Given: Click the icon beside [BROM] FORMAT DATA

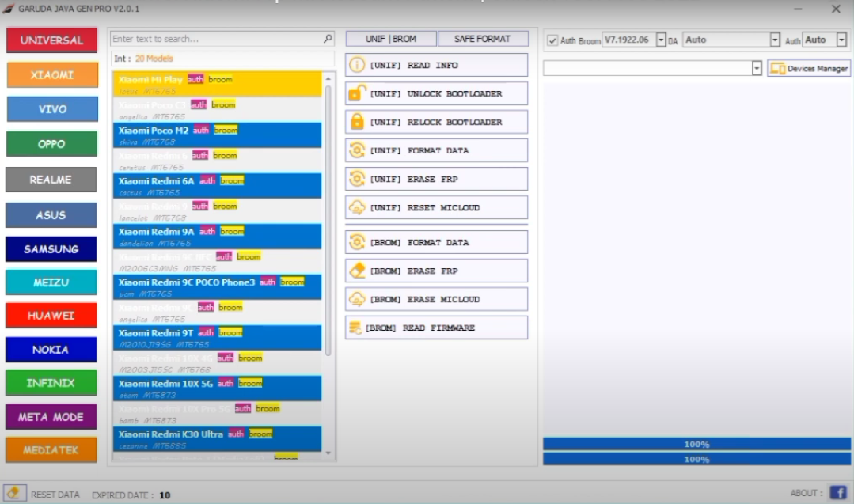Looking at the screenshot, I should pyautogui.click(x=357, y=242).
